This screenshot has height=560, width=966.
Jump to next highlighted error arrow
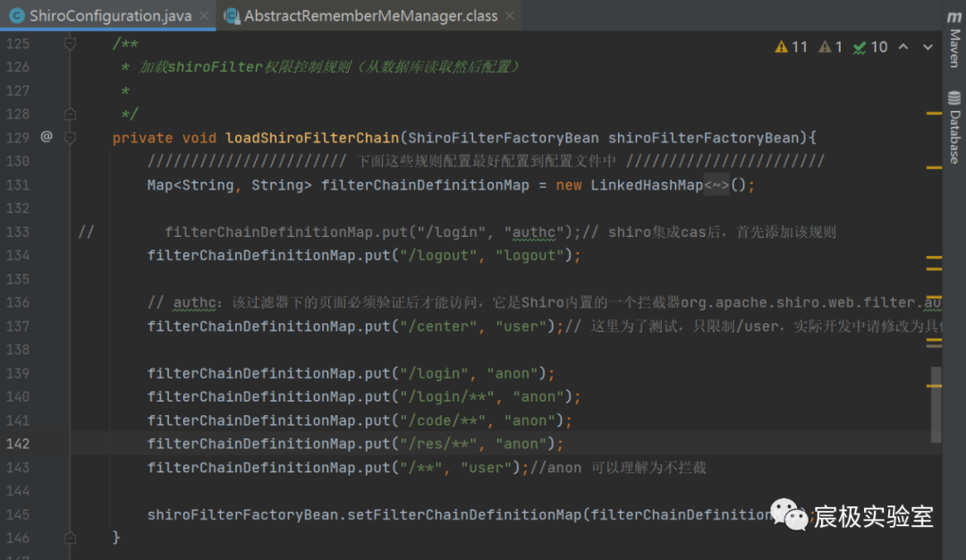click(927, 47)
